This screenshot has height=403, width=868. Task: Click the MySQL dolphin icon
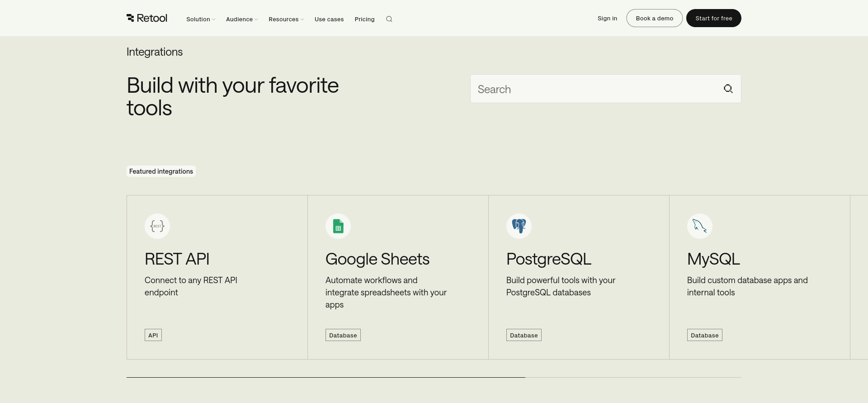(700, 226)
